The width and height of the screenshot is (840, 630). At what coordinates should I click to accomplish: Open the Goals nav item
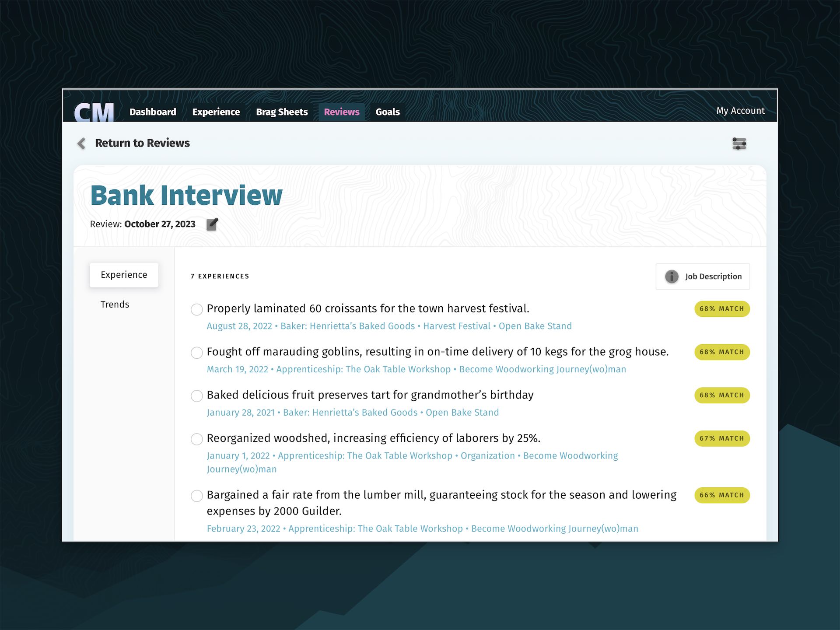tap(388, 112)
